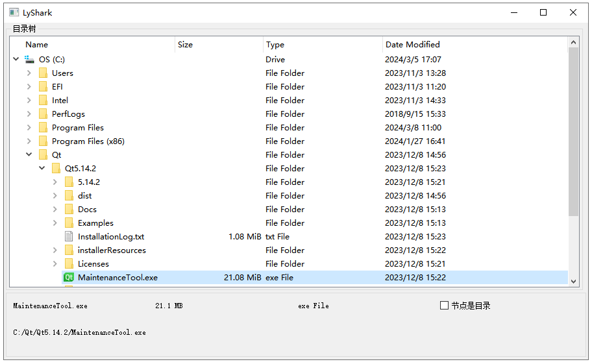Image resolution: width=592 pixels, height=364 pixels.
Task: Click the Examples folder icon
Action: point(69,223)
